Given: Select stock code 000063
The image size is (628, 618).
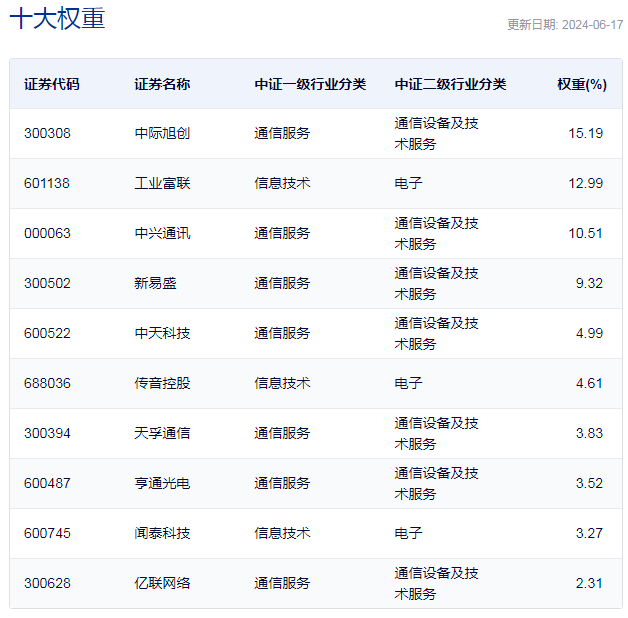Looking at the screenshot, I should pyautogui.click(x=47, y=234).
